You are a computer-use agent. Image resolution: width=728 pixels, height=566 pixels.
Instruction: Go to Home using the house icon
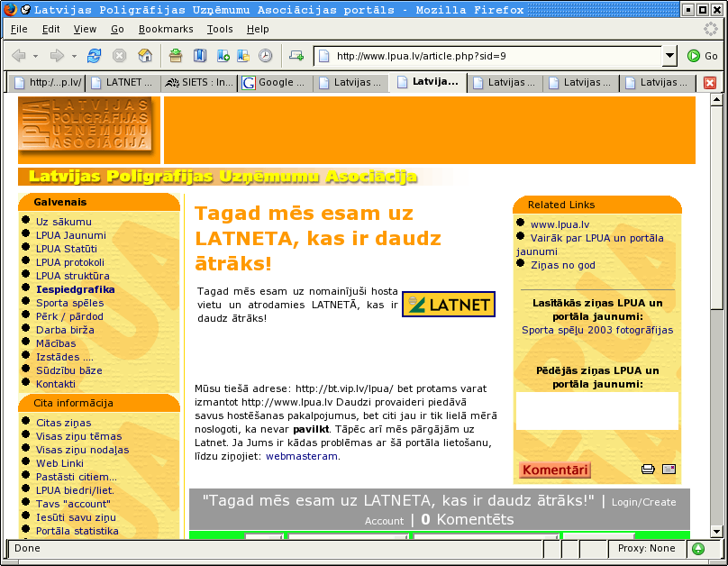tap(145, 56)
